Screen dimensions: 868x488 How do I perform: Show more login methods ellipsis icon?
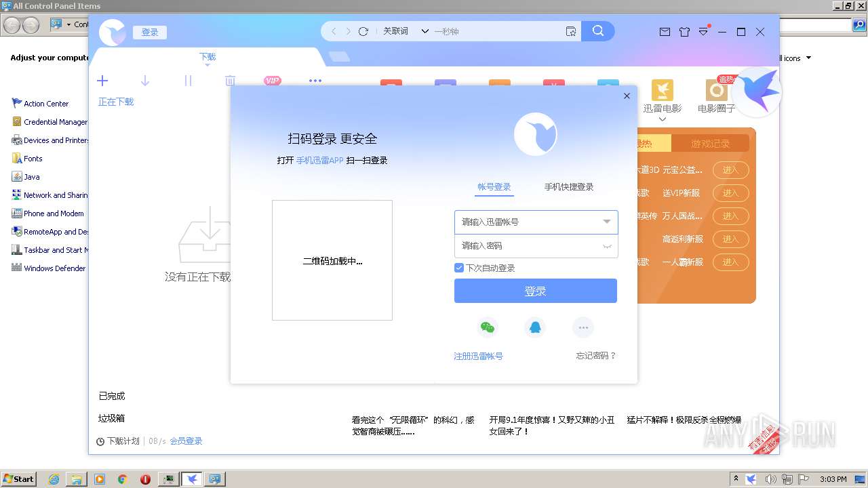click(x=583, y=328)
